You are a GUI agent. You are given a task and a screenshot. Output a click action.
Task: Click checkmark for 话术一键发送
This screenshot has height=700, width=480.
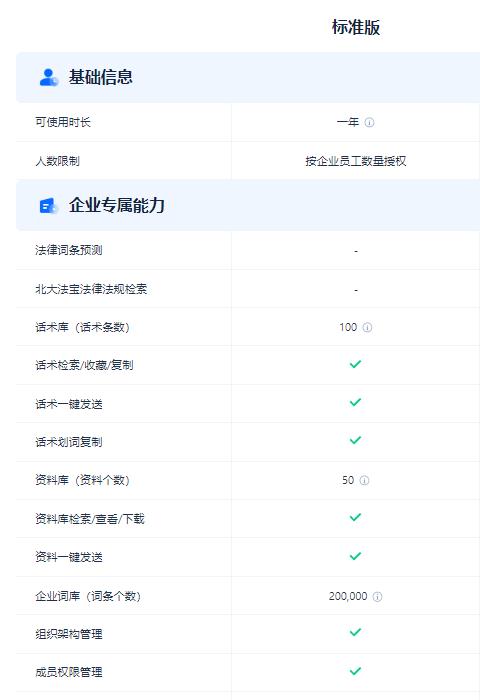point(355,403)
